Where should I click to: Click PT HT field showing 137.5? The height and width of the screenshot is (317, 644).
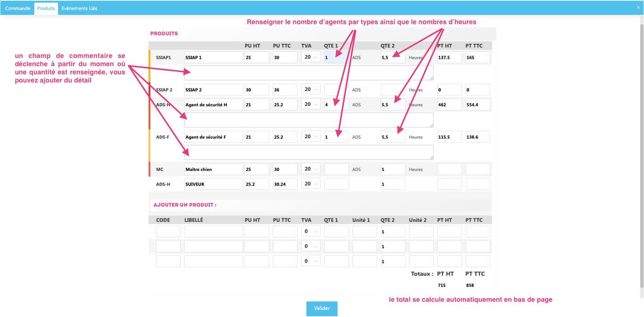click(450, 57)
